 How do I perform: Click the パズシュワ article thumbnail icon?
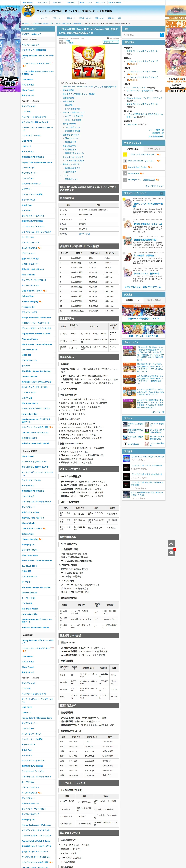pyautogui.click(x=126, y=458)
